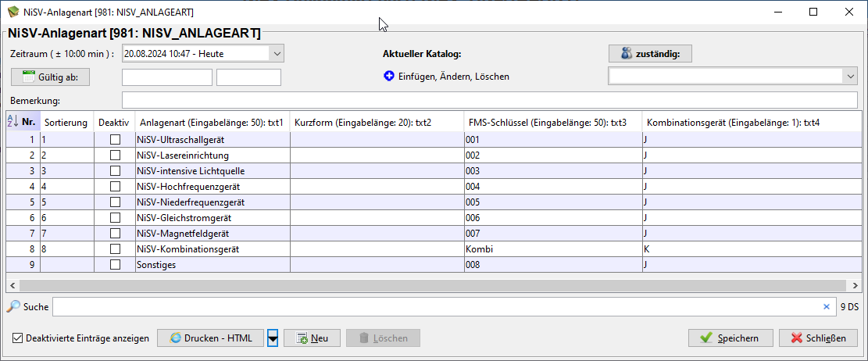The width and height of the screenshot is (868, 361).
Task: Click the FMS-Schlüssel column header
Action: (547, 123)
